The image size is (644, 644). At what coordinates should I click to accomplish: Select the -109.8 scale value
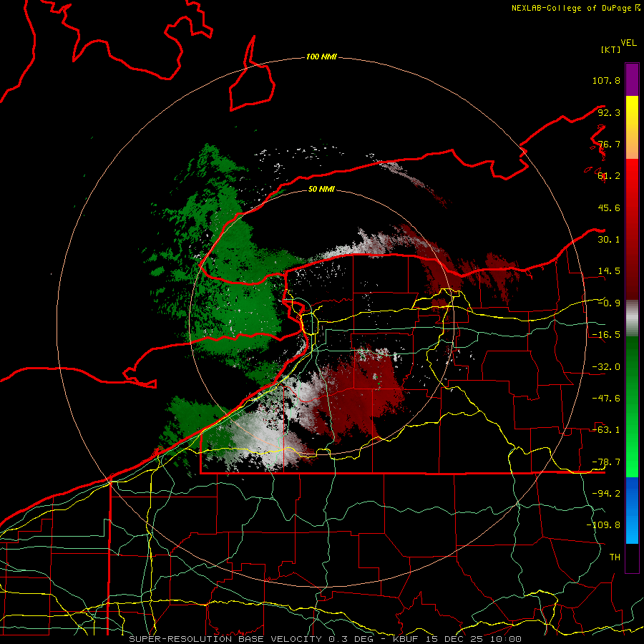(603, 525)
